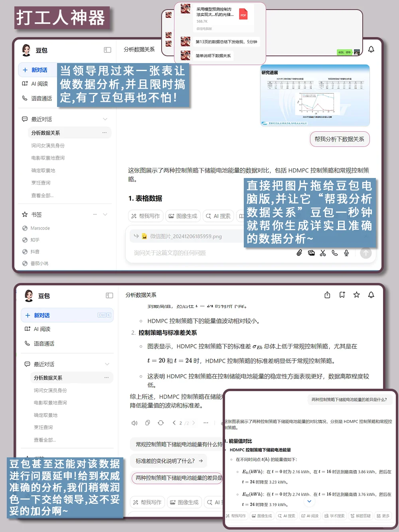Regenerate the answer with the refresh icon

[161, 423]
